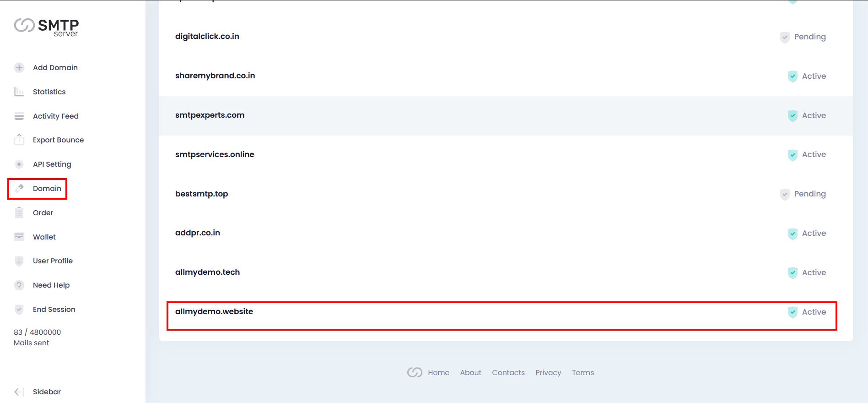
Task: Select End Session to log out
Action: 54,310
